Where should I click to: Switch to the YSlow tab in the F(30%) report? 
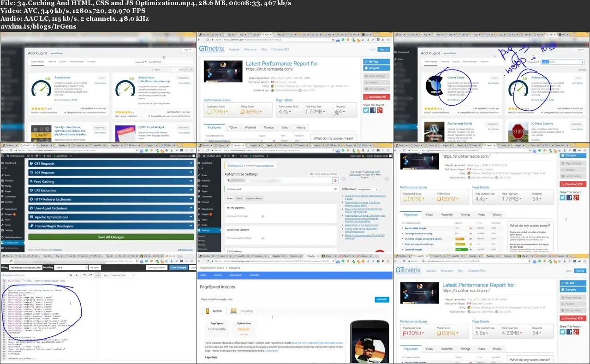[x=429, y=349]
